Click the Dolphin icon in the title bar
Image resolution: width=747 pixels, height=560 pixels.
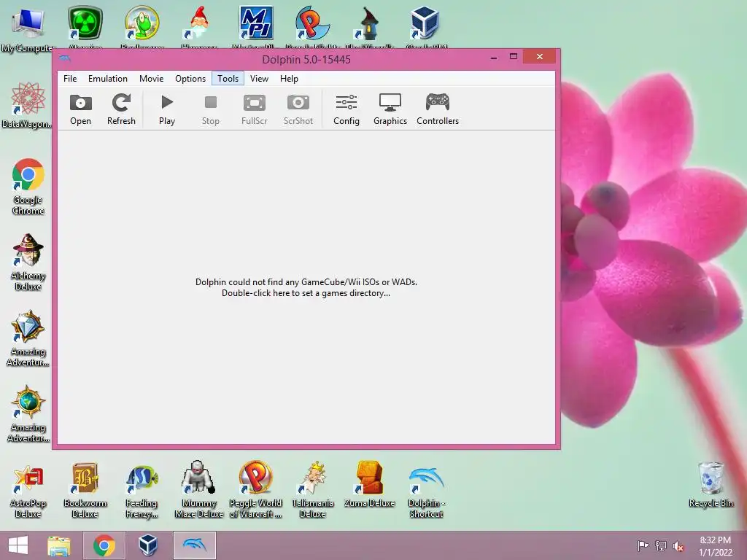(x=65, y=58)
